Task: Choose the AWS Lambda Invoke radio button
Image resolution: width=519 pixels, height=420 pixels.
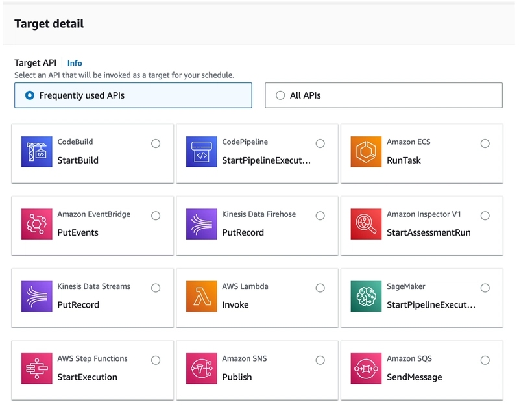Action: pos(320,288)
